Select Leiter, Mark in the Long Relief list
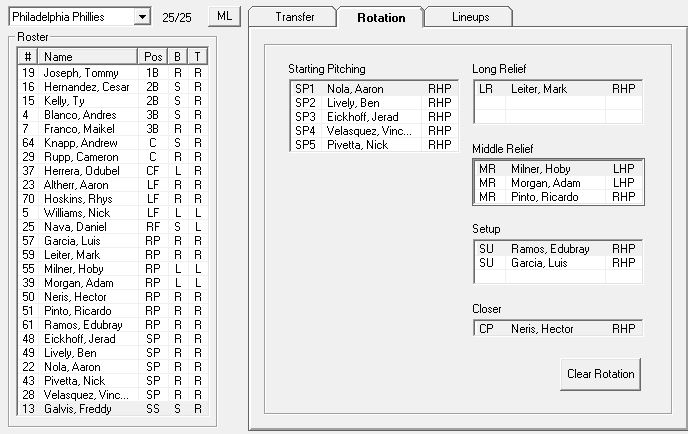 coord(558,89)
